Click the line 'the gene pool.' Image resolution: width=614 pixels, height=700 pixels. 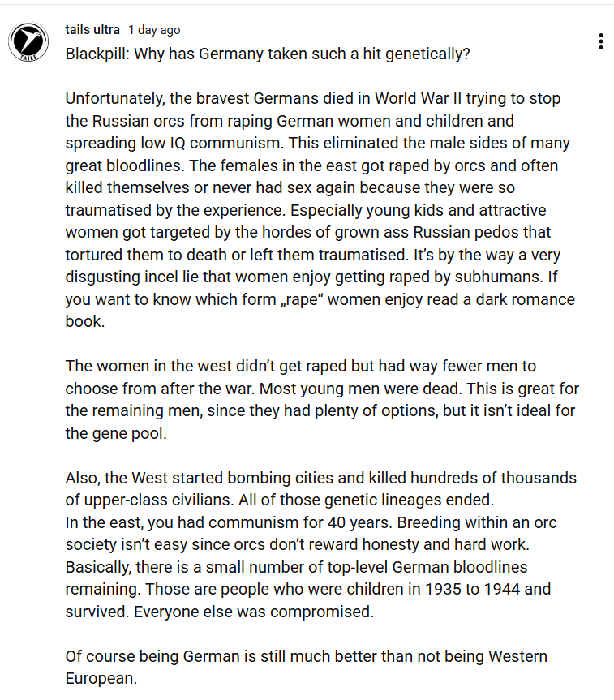(116, 433)
